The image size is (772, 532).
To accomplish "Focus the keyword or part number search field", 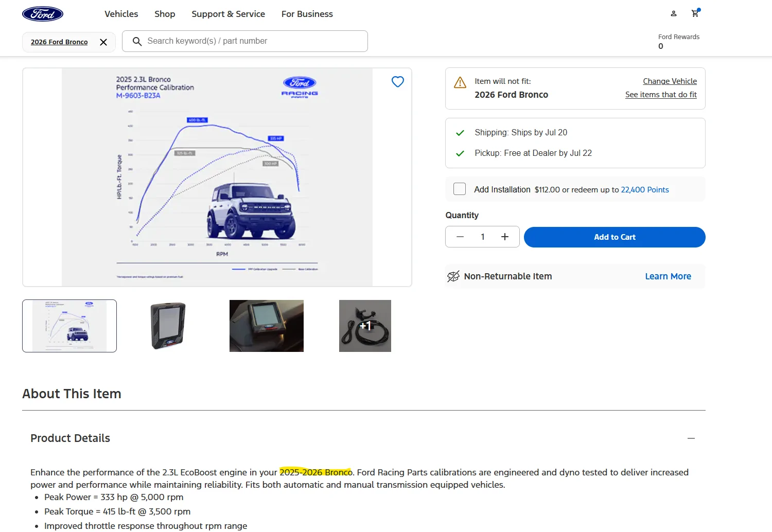I will tap(245, 41).
